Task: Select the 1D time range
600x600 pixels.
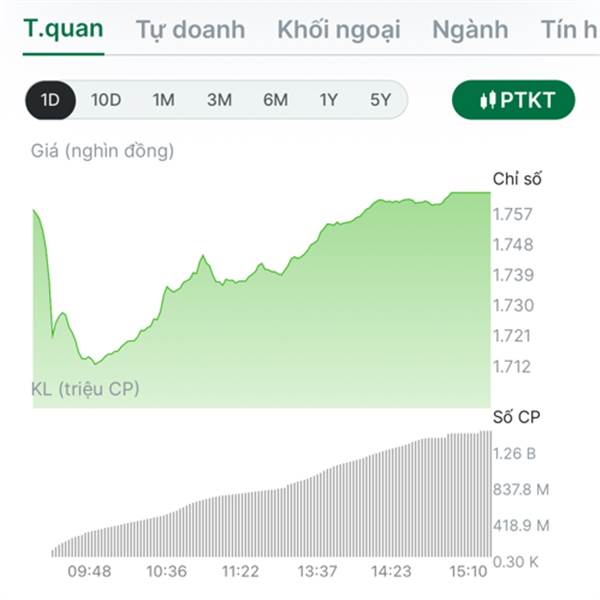Action: [x=51, y=100]
